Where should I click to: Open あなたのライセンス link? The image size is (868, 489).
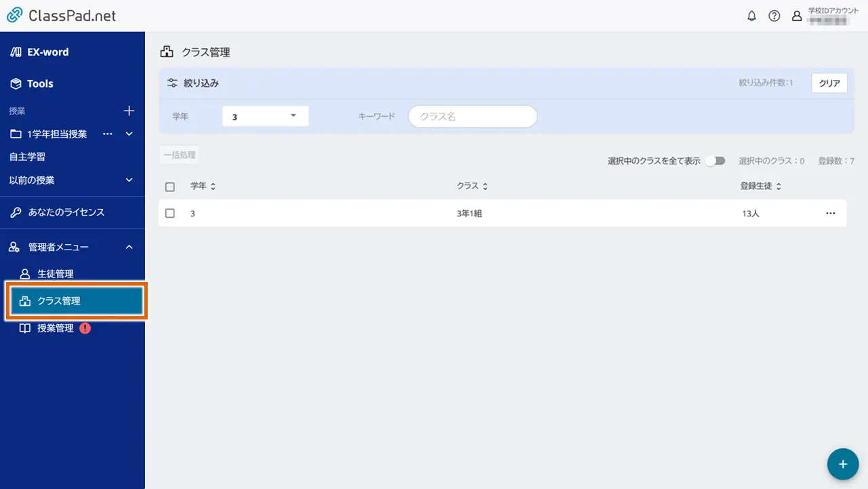(66, 212)
